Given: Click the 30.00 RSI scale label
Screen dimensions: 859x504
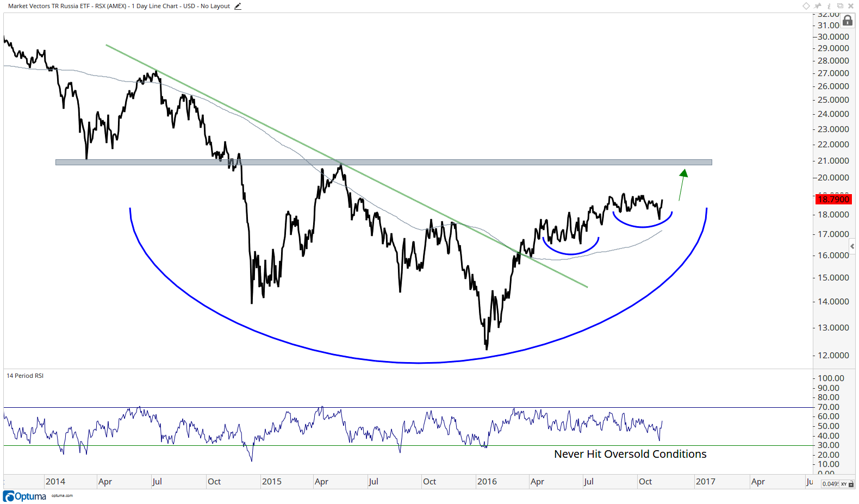Looking at the screenshot, I should [829, 445].
